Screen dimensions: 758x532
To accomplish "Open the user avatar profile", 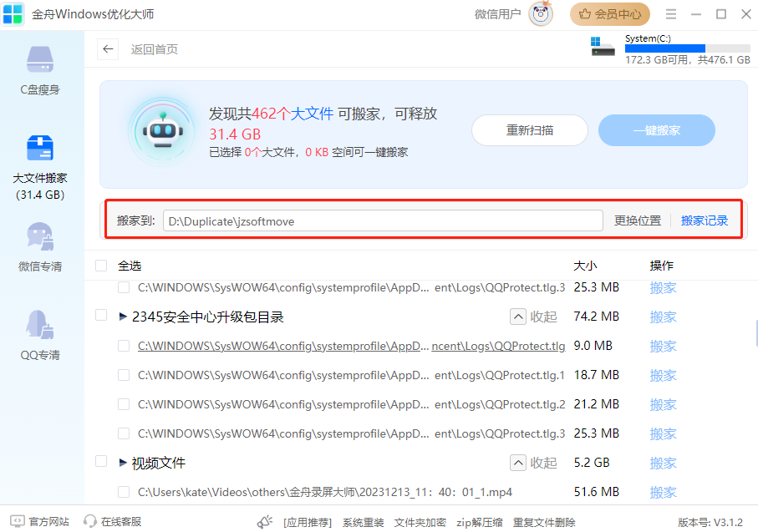I will tap(541, 13).
